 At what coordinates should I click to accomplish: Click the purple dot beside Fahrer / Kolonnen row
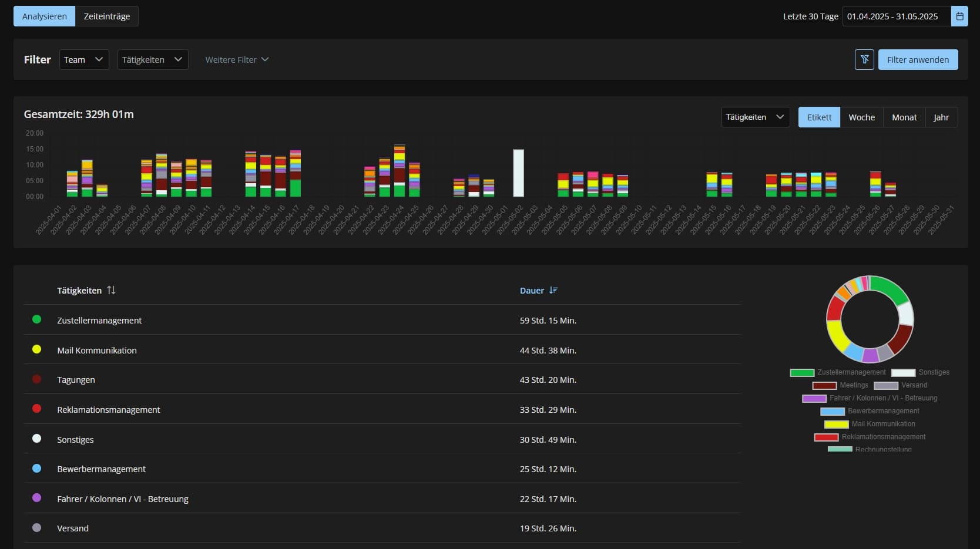(36, 498)
